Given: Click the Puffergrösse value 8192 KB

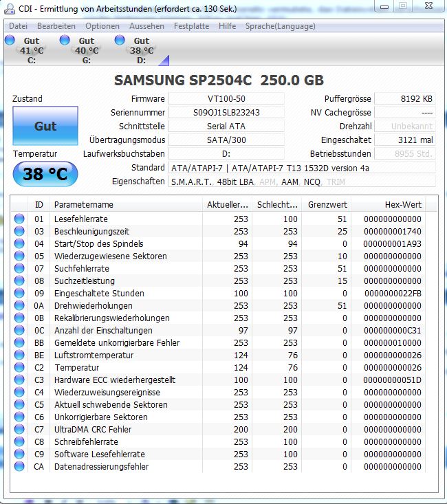Looking at the screenshot, I should (405, 99).
